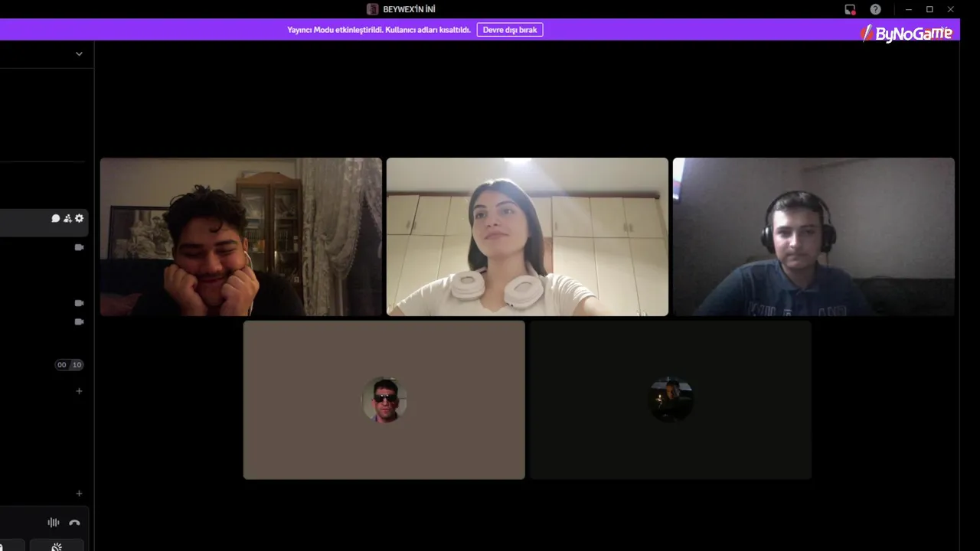Disconnect from voice with the phone icon
This screenshot has width=980, height=551.
(74, 523)
